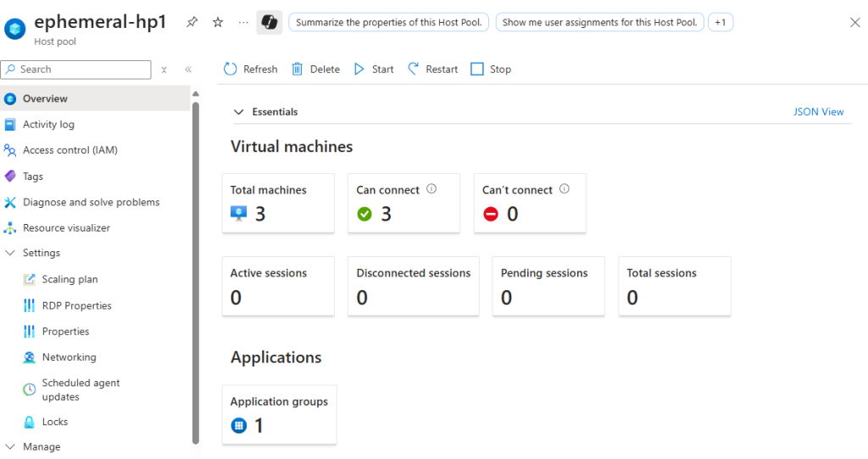Click the Restart arrow icon
Image resolution: width=868 pixels, height=459 pixels.
413,69
